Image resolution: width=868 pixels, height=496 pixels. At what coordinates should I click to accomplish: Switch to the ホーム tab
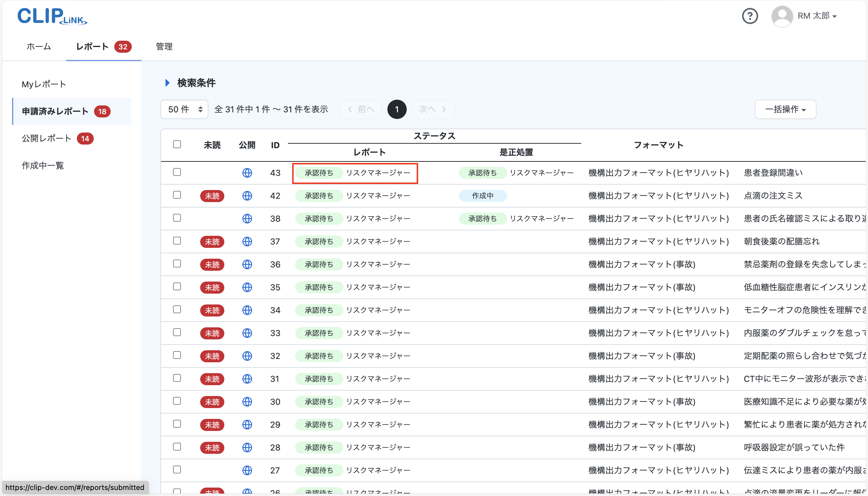click(39, 47)
